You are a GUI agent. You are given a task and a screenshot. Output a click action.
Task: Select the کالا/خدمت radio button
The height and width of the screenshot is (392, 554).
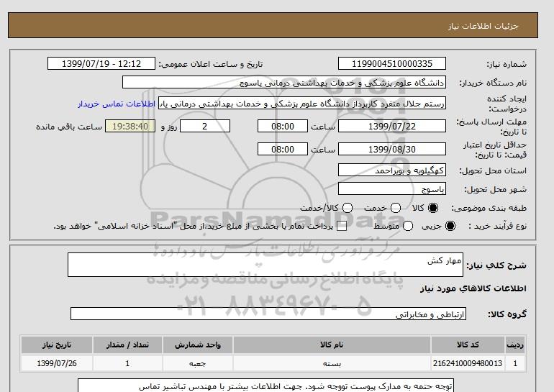click(x=348, y=208)
